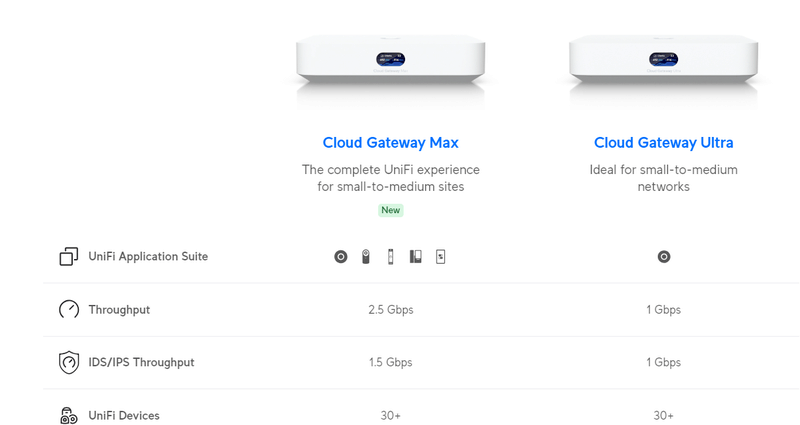Click the 'The complete UniFi experience' description
This screenshot has height=425, width=800.
pyautogui.click(x=391, y=178)
